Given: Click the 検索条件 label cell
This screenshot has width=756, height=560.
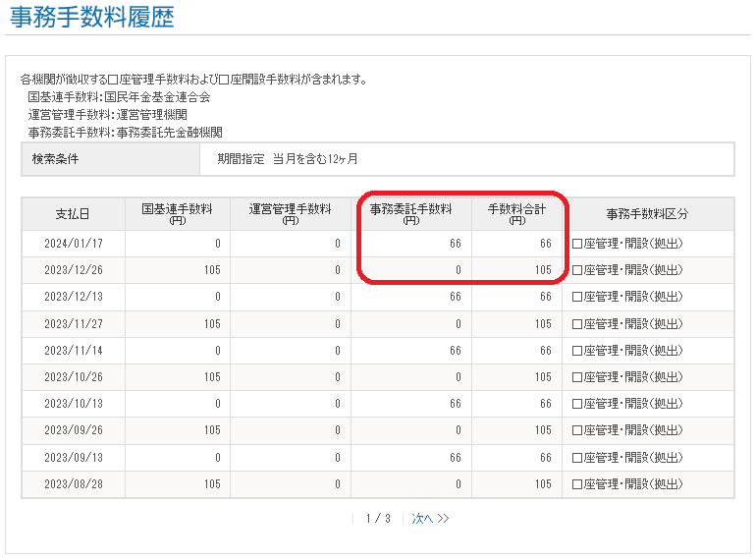Looking at the screenshot, I should [x=56, y=159].
